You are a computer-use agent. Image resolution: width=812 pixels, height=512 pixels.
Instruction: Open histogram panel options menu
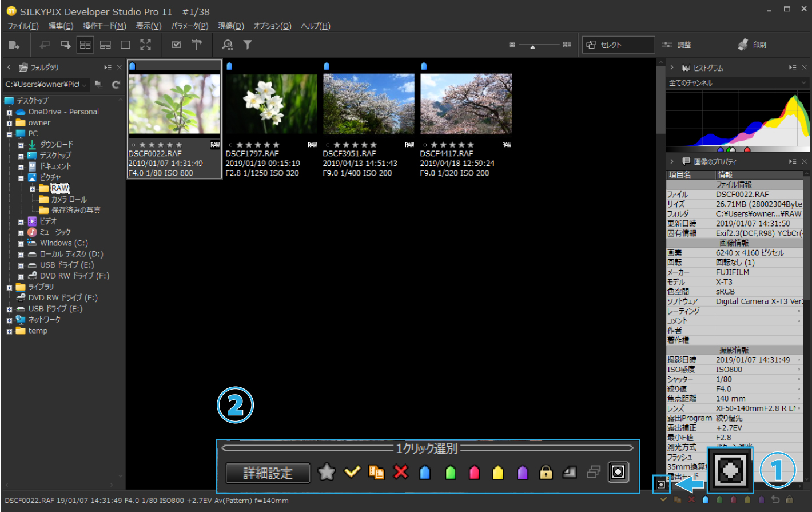click(793, 68)
